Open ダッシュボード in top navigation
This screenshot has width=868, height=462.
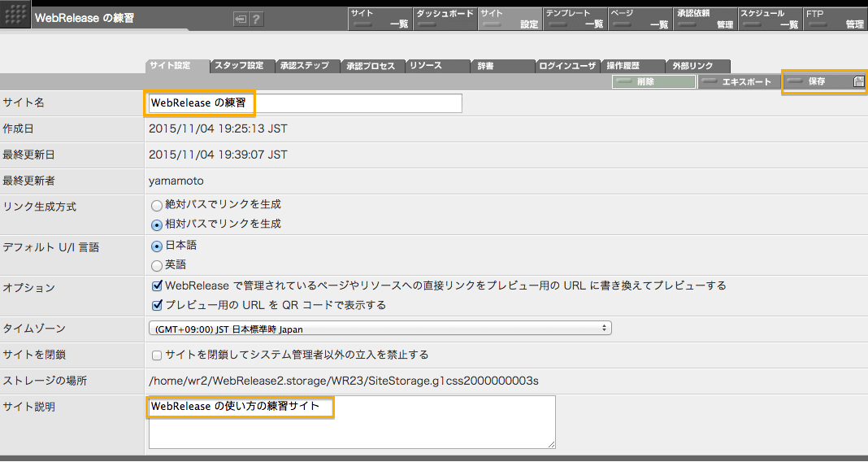tap(445, 19)
